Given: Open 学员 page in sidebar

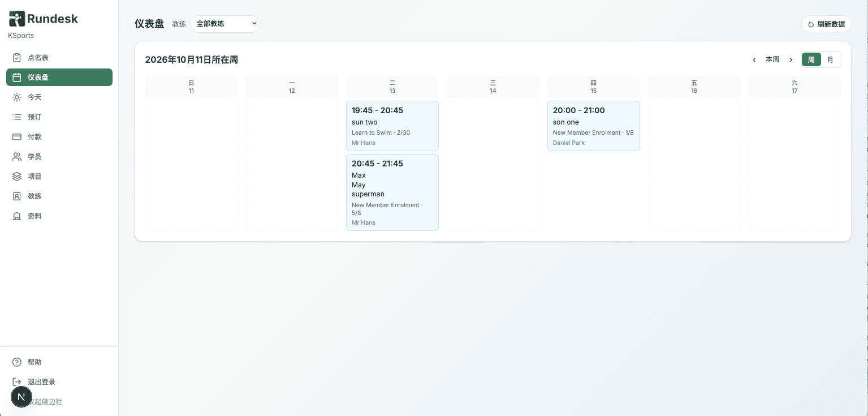Looking at the screenshot, I should tap(59, 157).
